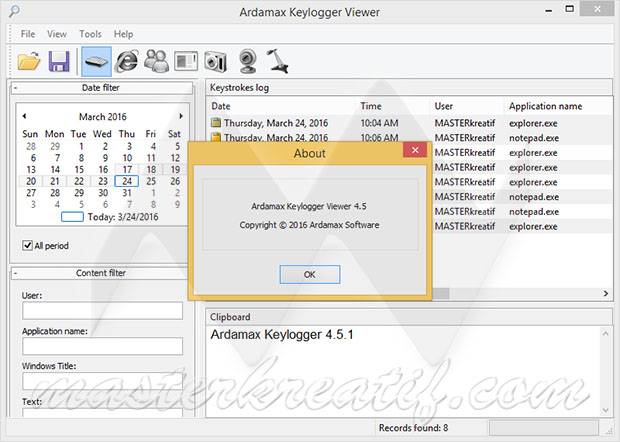Sort by the Time column header
620x442 pixels.
pyautogui.click(x=392, y=106)
